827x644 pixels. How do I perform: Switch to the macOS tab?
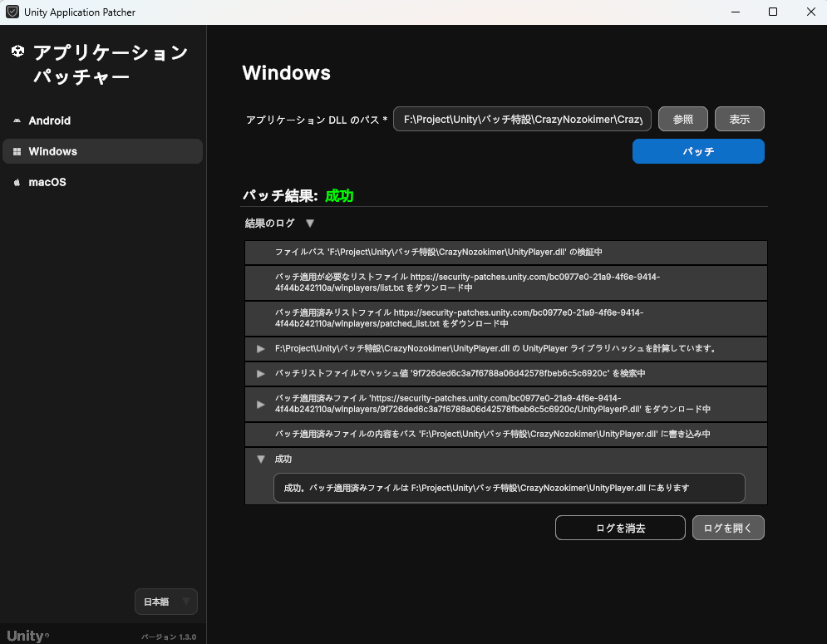coord(47,183)
